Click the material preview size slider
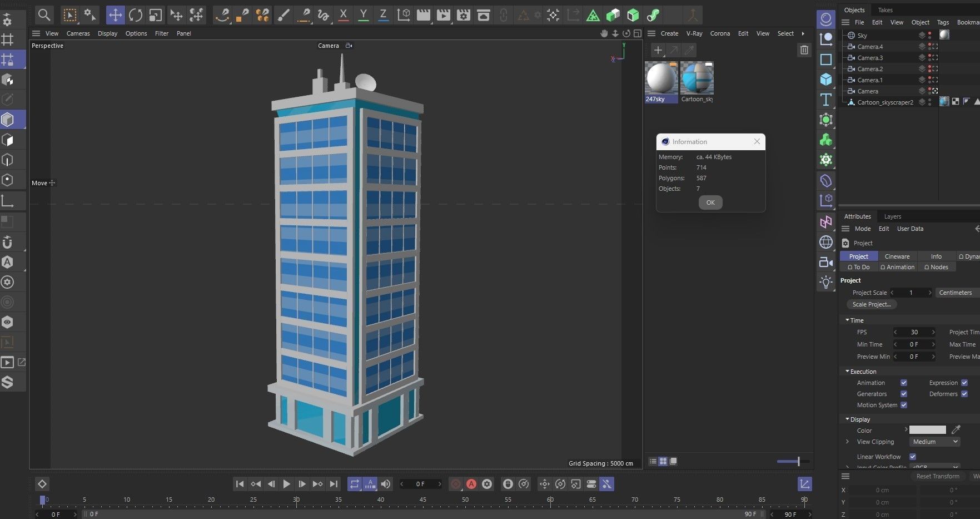Image resolution: width=980 pixels, height=519 pixels. 793,461
